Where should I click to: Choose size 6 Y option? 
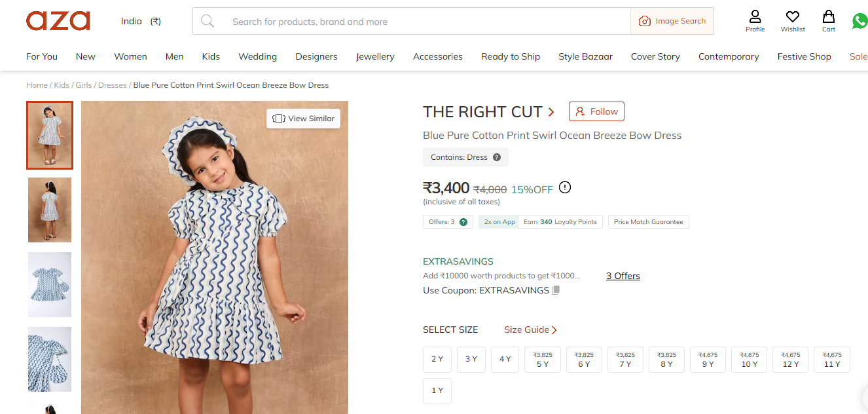click(x=584, y=360)
